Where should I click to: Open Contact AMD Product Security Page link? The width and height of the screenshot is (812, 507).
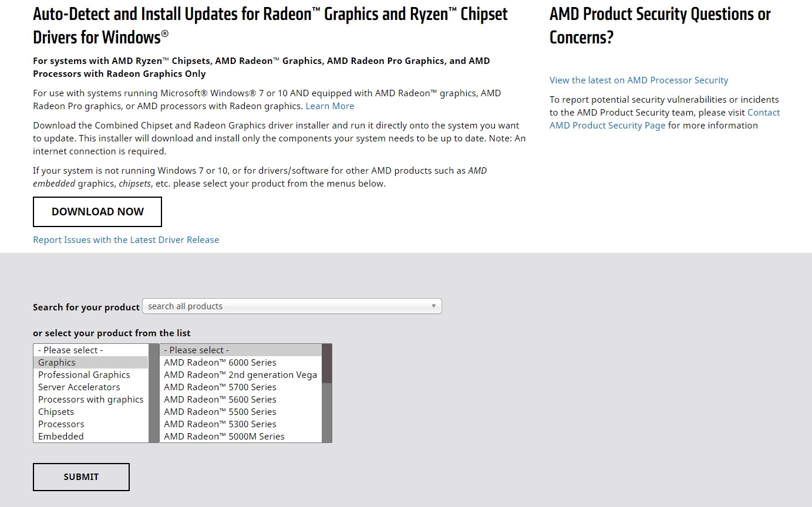pos(665,119)
